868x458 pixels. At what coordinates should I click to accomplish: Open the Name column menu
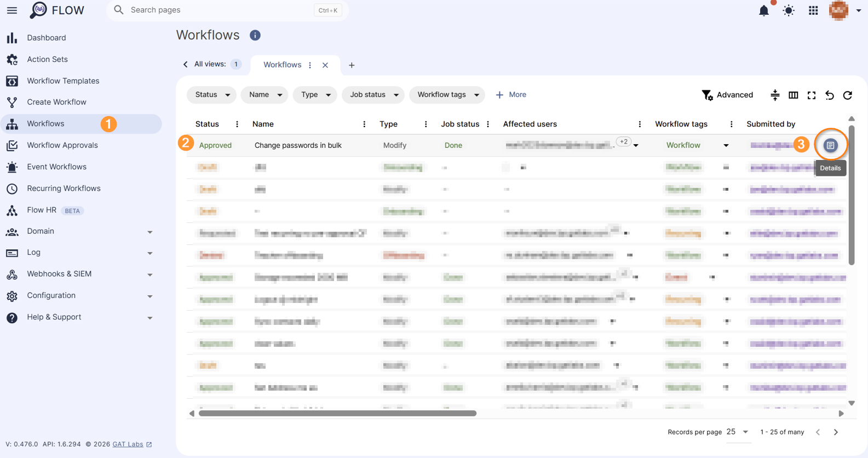coord(364,124)
